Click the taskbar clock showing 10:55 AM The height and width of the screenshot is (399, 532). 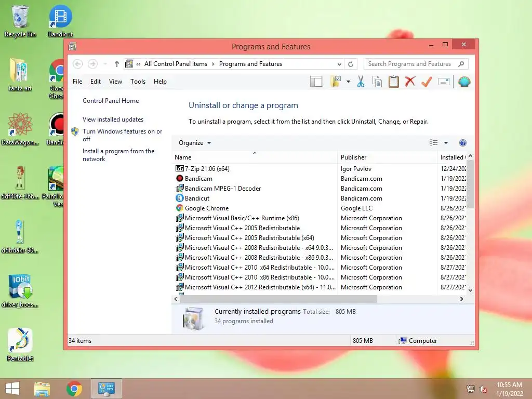(509, 389)
